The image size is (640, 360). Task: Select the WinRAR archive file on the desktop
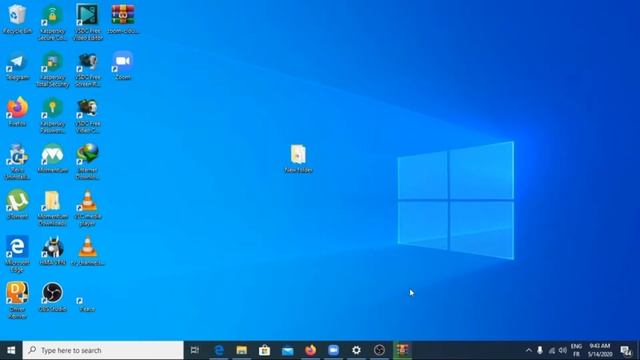[123, 18]
